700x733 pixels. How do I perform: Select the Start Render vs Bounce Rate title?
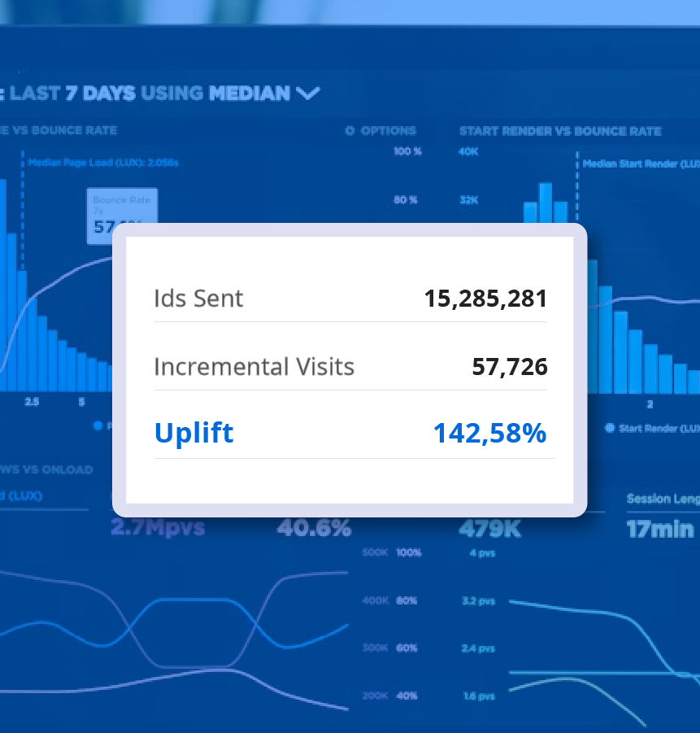[560, 131]
